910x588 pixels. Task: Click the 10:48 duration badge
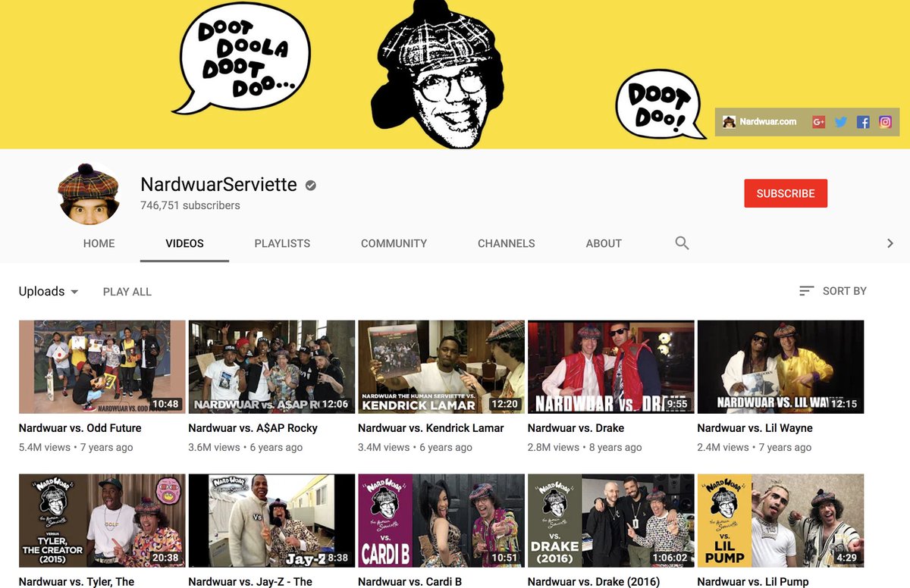click(x=165, y=404)
